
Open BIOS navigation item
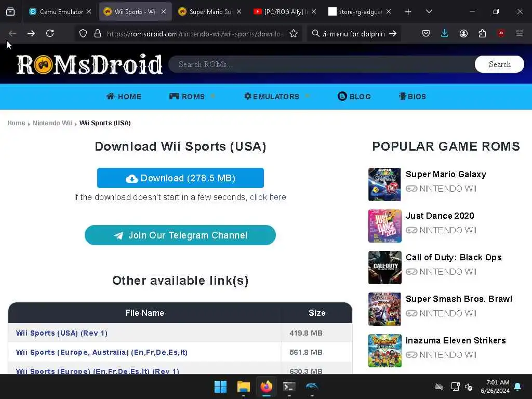pyautogui.click(x=413, y=97)
